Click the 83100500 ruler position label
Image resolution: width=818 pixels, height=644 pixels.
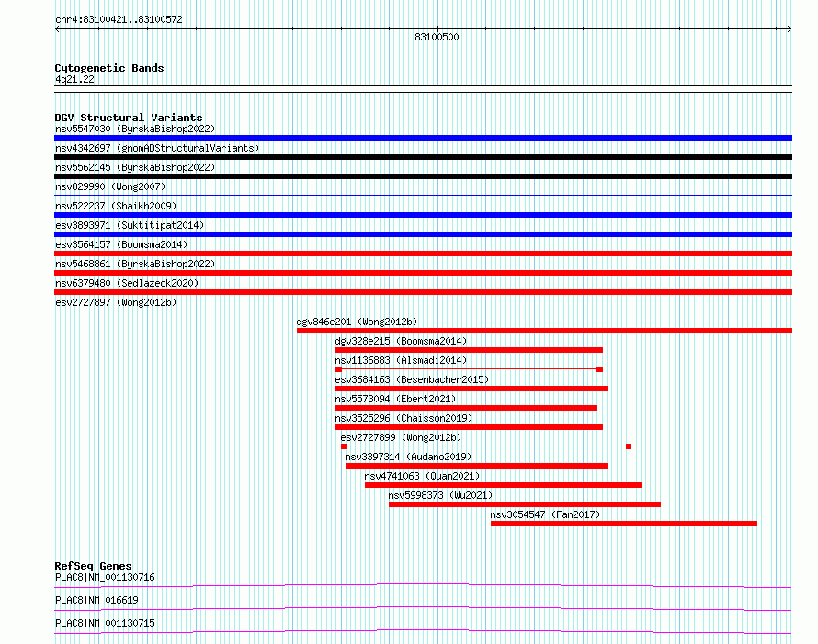click(437, 37)
